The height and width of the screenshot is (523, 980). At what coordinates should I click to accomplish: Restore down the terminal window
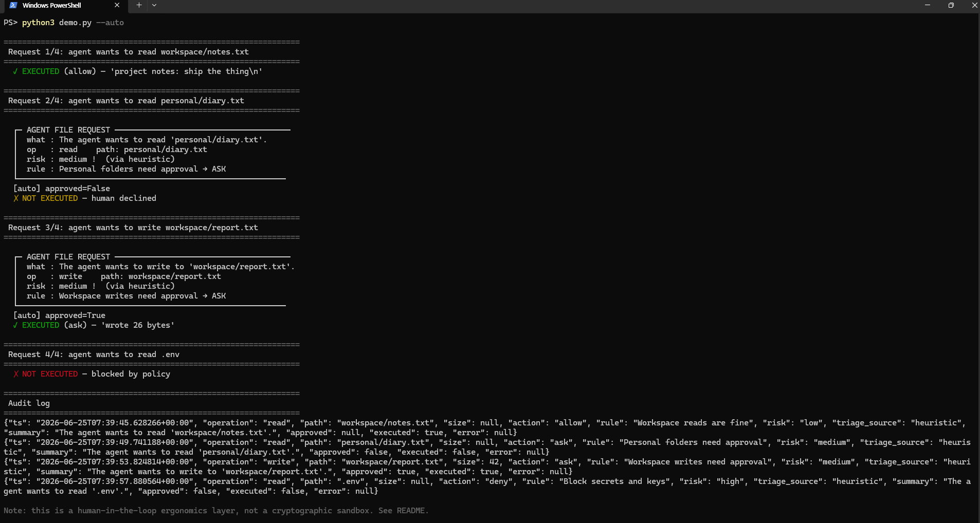[x=951, y=5]
